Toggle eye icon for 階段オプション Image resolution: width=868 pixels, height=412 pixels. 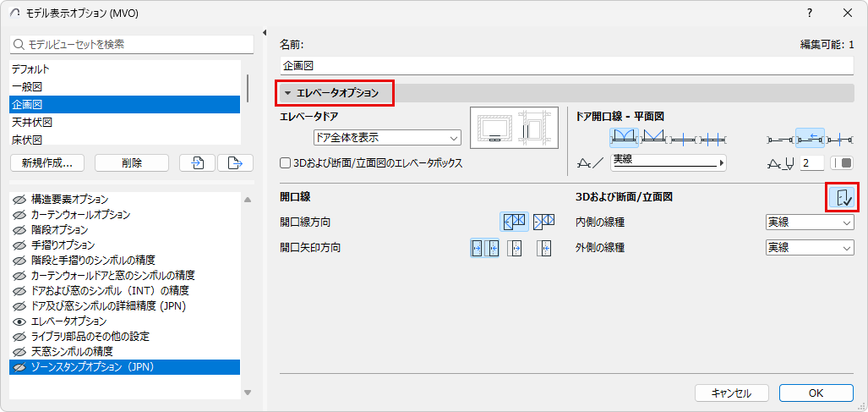coord(20,229)
